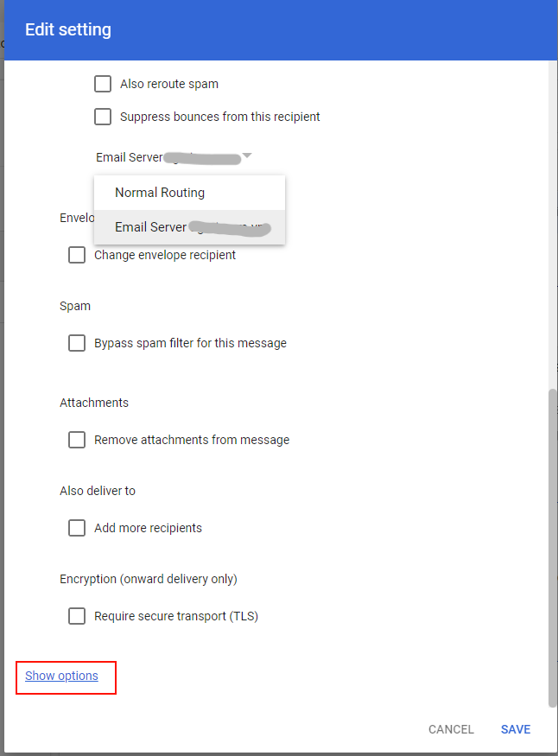Check Change envelope recipient
This screenshot has height=756, width=558.
77,255
